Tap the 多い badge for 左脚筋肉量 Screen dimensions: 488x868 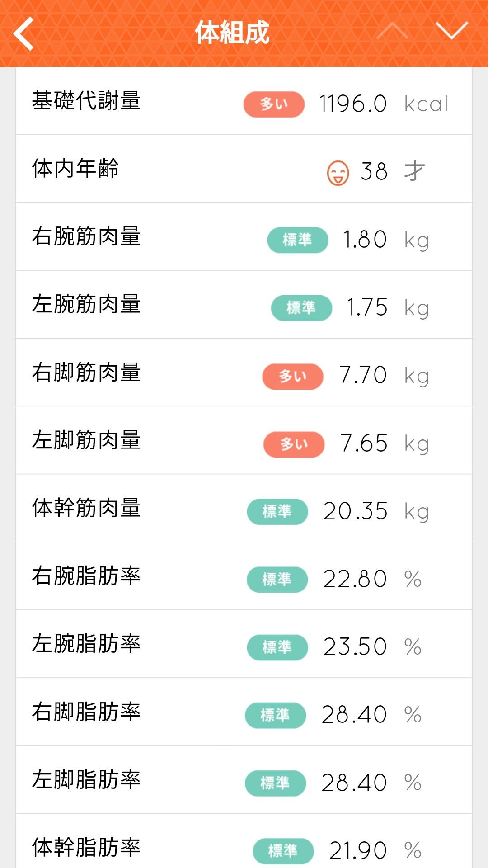pos(294,444)
